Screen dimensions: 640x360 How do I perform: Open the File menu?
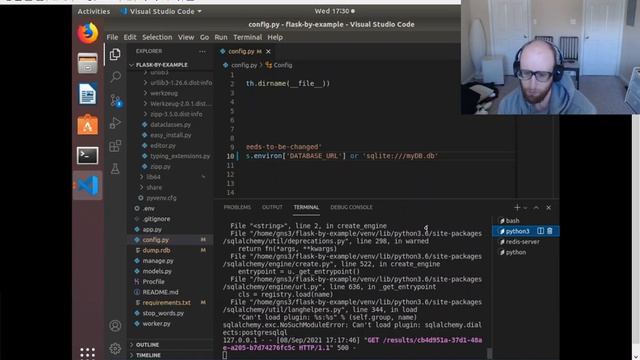coord(112,37)
